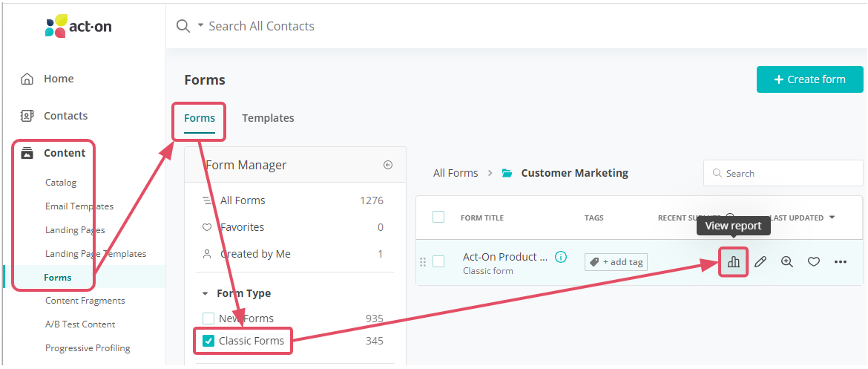Click All Forms breadcrumb link

point(456,173)
